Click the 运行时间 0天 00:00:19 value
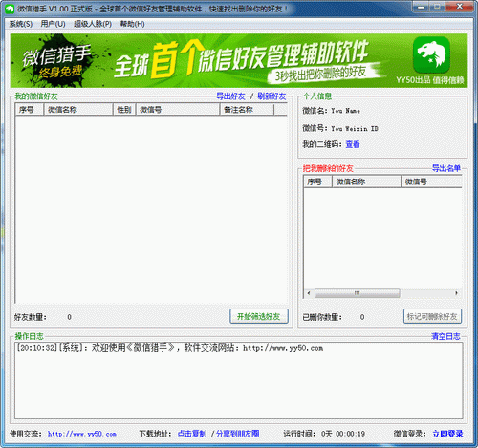This screenshot has height=448, width=478. point(343,434)
